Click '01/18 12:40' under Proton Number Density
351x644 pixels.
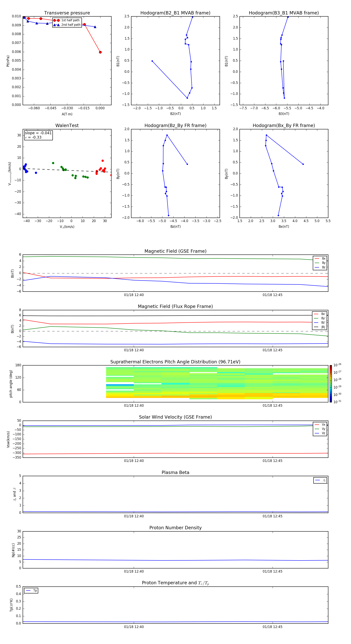pos(134,571)
